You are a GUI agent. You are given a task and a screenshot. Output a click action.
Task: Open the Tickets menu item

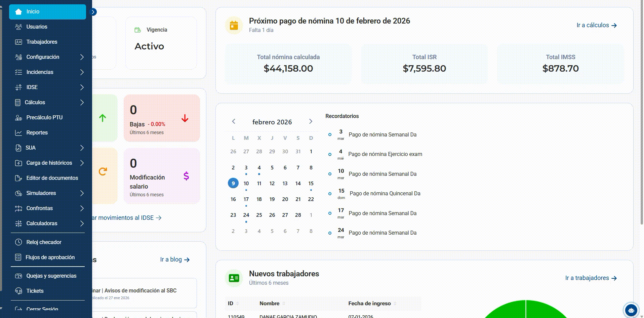pyautogui.click(x=47, y=291)
